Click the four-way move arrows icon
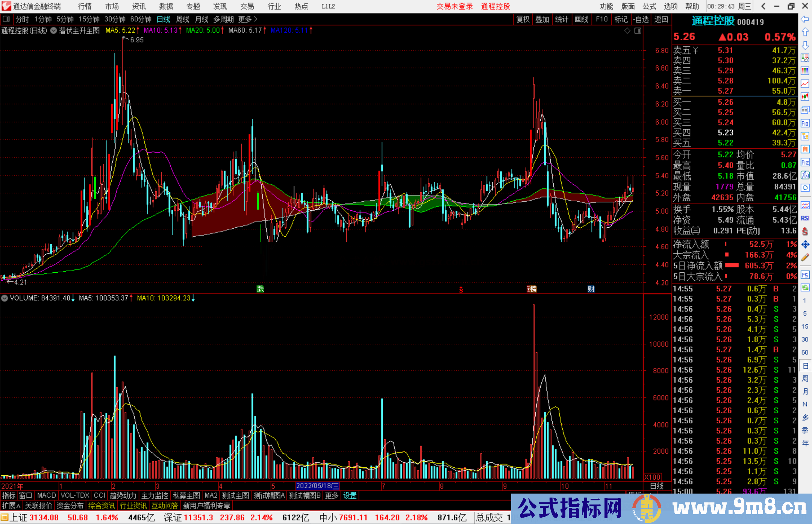Image resolution: width=812 pixels, height=524 pixels. tap(805, 245)
